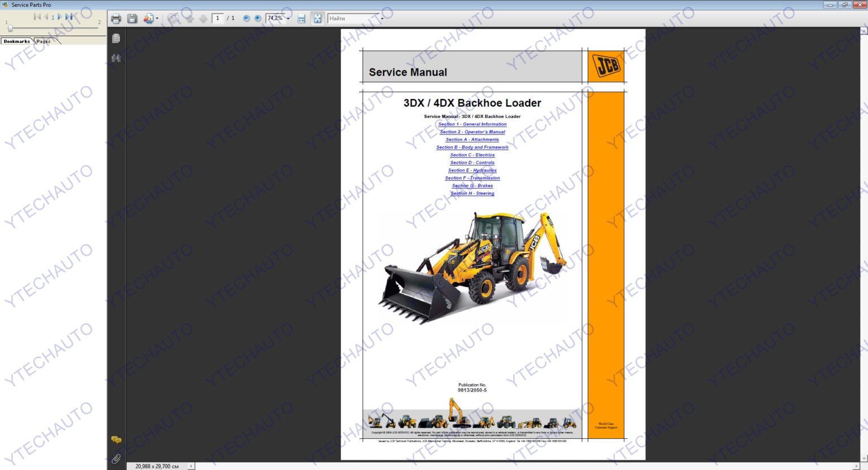This screenshot has width=868, height=470.
Task: Open the Page Thumbnails panel icon
Action: pos(116,38)
